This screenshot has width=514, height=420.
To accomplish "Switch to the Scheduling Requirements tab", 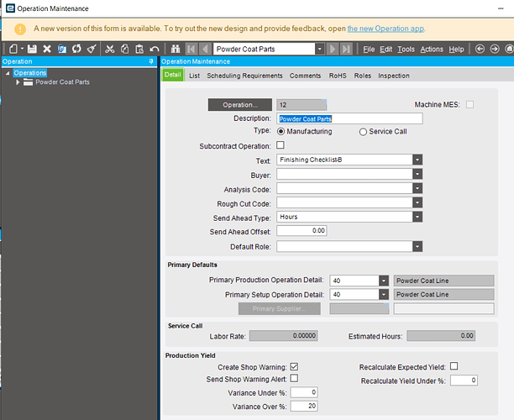I will point(244,76).
